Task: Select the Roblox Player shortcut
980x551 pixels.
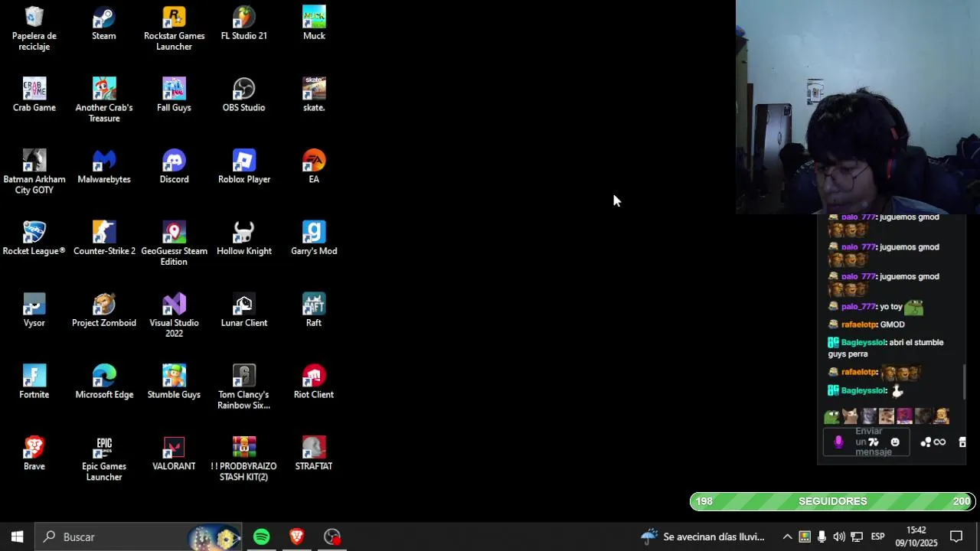Action: tap(244, 167)
